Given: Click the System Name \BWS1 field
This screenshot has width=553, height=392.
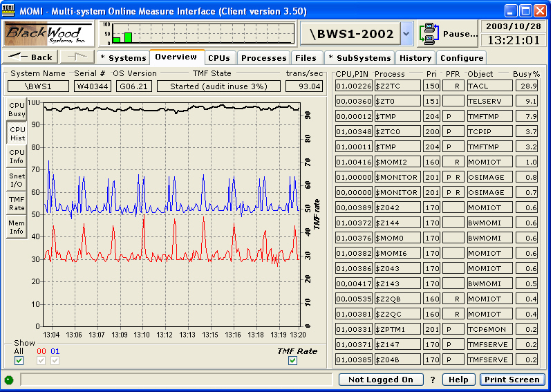Looking at the screenshot, I should pos(39,86).
